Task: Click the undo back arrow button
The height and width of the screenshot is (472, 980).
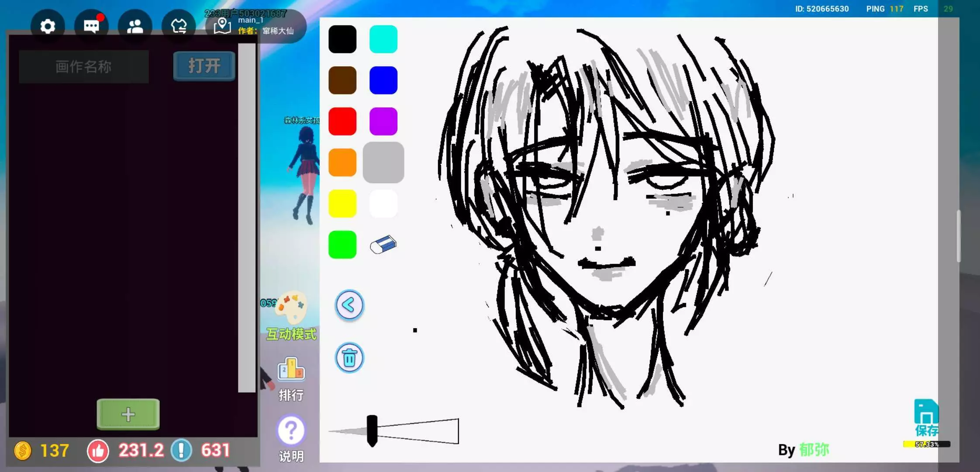Action: [349, 305]
